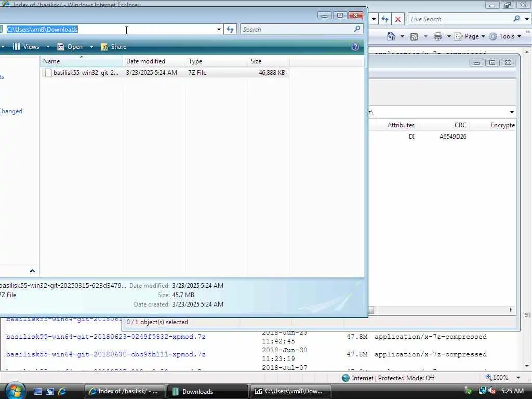The image size is (532, 399).
Task: Sort files by Name column
Action: [x=82, y=61]
